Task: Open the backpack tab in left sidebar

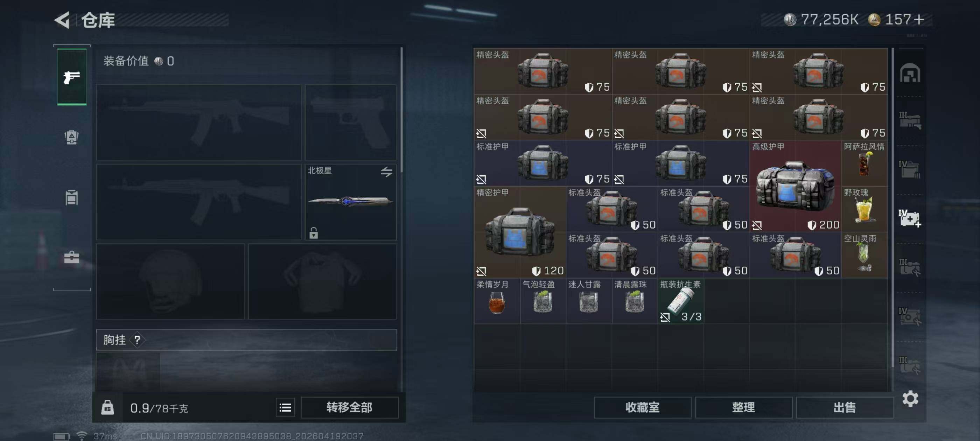Action: [71, 137]
